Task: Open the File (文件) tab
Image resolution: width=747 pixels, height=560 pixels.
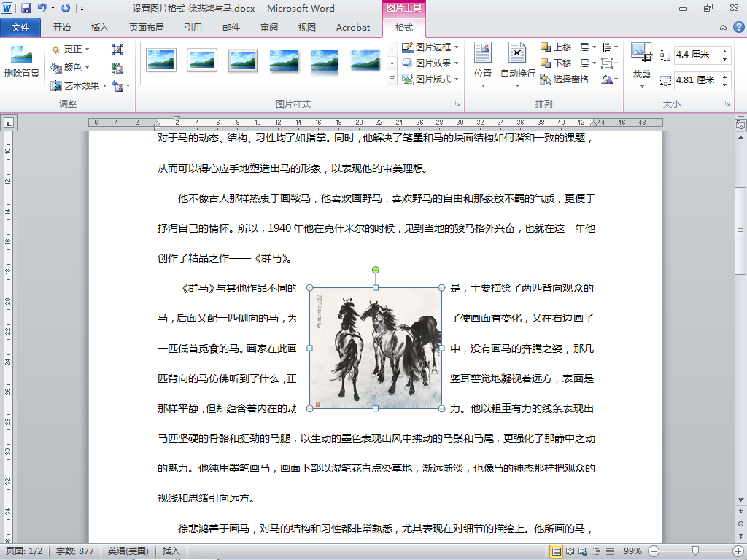Action: click(x=20, y=27)
